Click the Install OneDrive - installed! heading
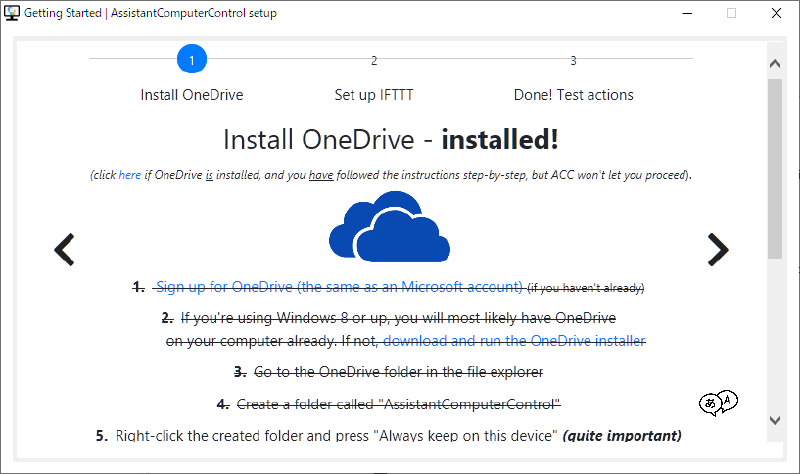This screenshot has width=800, height=474. point(390,139)
